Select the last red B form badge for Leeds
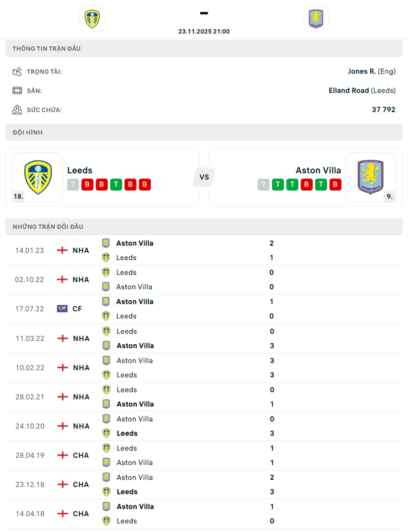The height and width of the screenshot is (532, 408). (144, 184)
